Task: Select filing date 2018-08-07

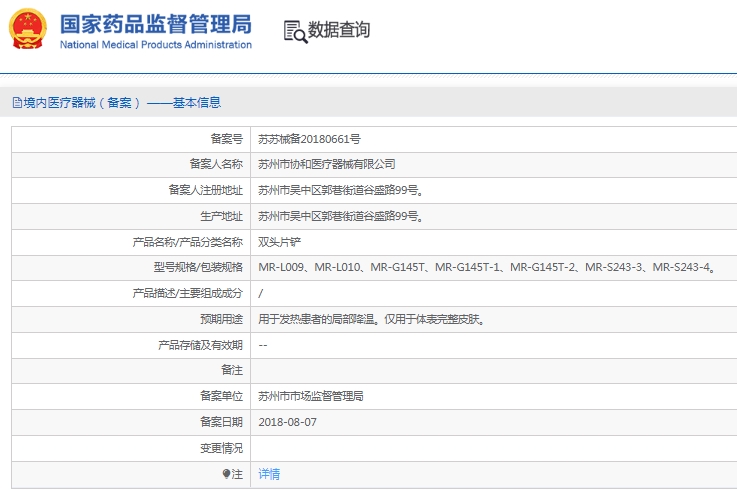Action: tap(287, 422)
